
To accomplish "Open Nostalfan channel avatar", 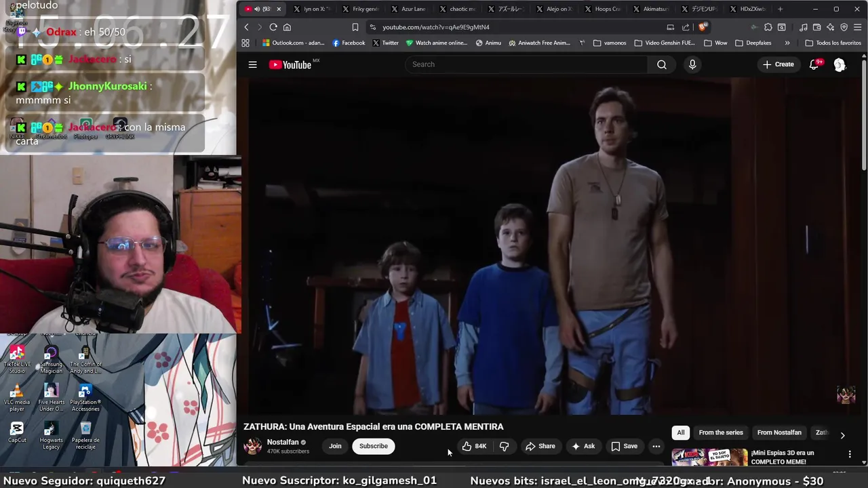I will tap(253, 446).
